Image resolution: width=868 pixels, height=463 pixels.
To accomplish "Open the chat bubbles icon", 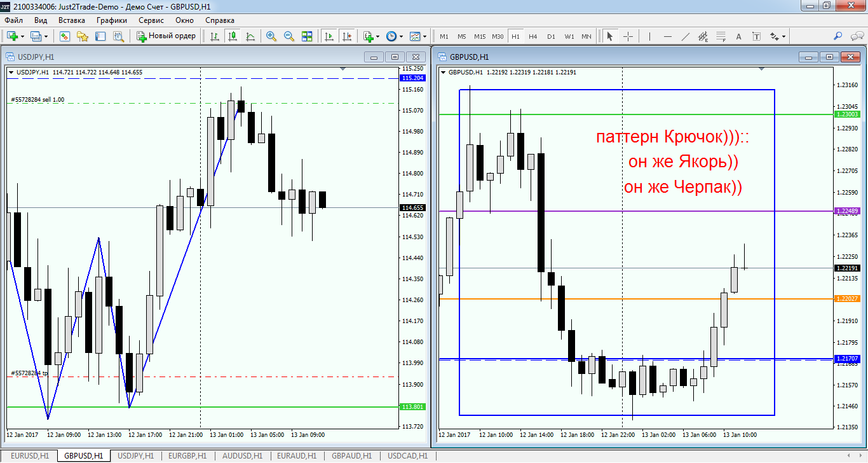I will [x=856, y=36].
